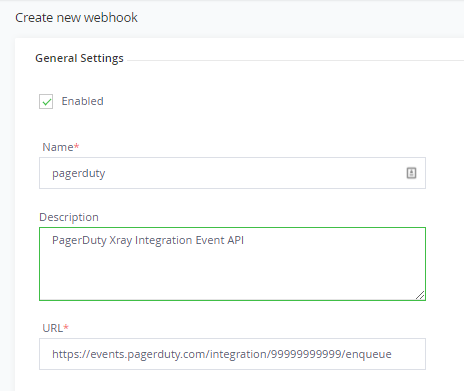Click the Name input field containing pagerduty

click(x=232, y=173)
